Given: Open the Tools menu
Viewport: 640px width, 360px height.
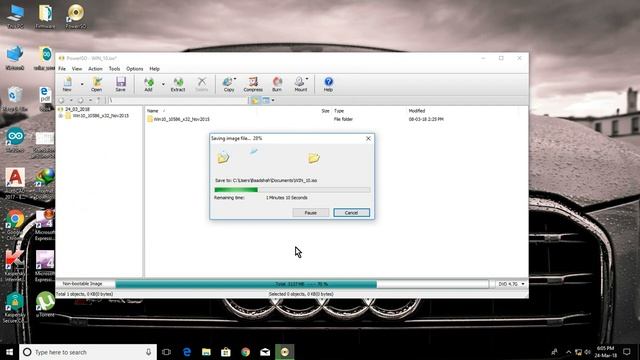Looking at the screenshot, I should pos(114,69).
